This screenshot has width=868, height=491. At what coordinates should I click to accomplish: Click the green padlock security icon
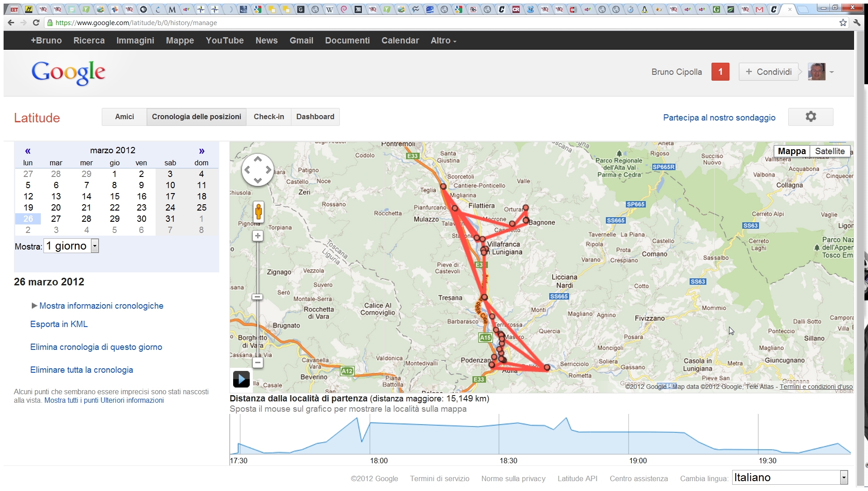click(50, 23)
